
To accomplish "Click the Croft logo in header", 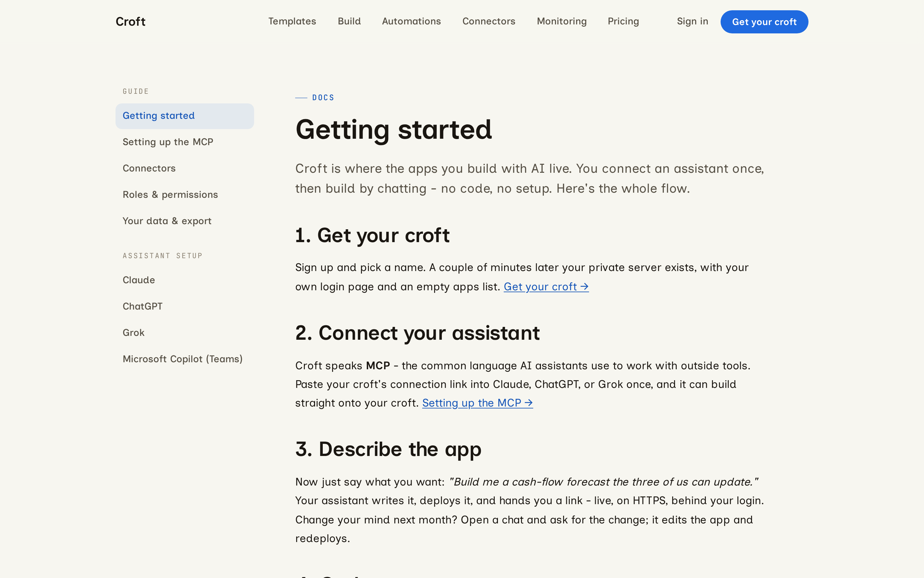I will [x=130, y=22].
